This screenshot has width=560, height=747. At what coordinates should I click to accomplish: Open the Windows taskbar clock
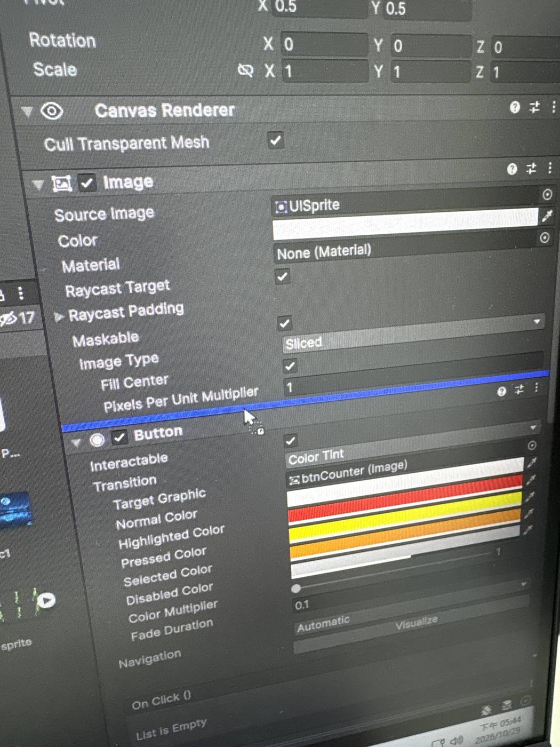(499, 730)
